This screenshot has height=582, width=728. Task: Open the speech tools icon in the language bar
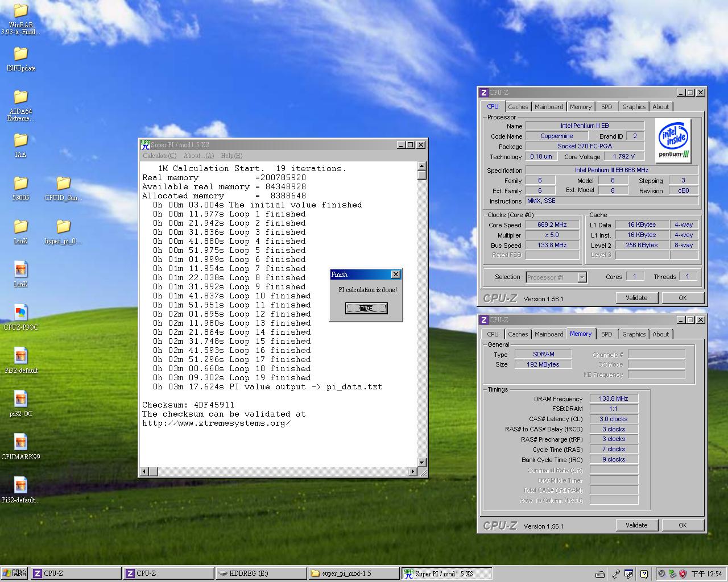[x=629, y=574]
